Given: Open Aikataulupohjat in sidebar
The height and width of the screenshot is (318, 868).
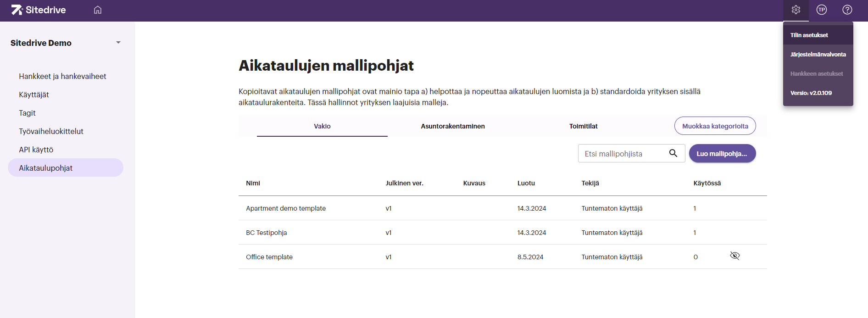Looking at the screenshot, I should click(66, 168).
